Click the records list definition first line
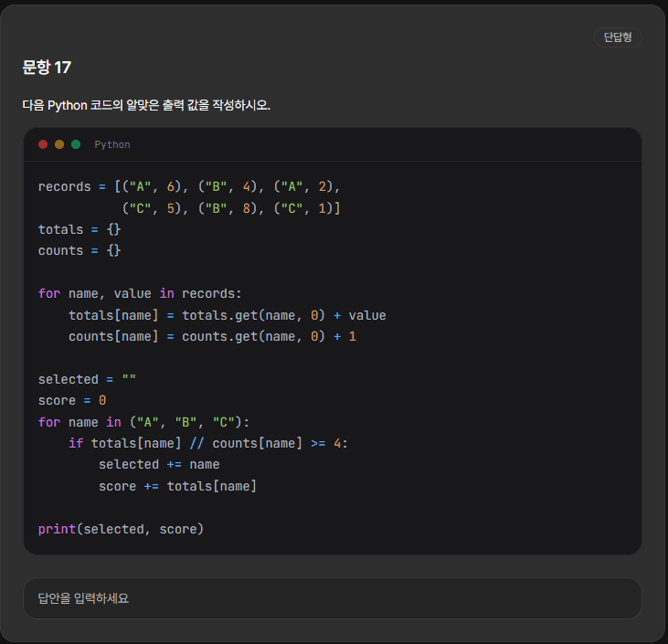 tap(189, 186)
